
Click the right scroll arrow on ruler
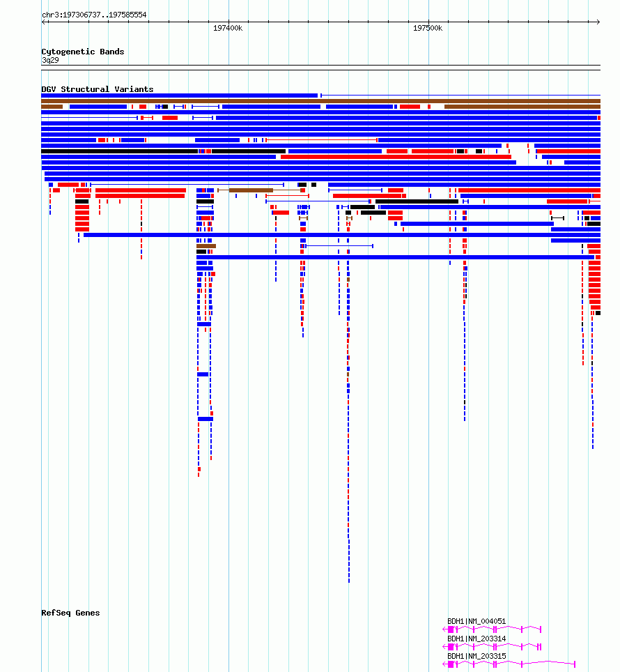(598, 22)
